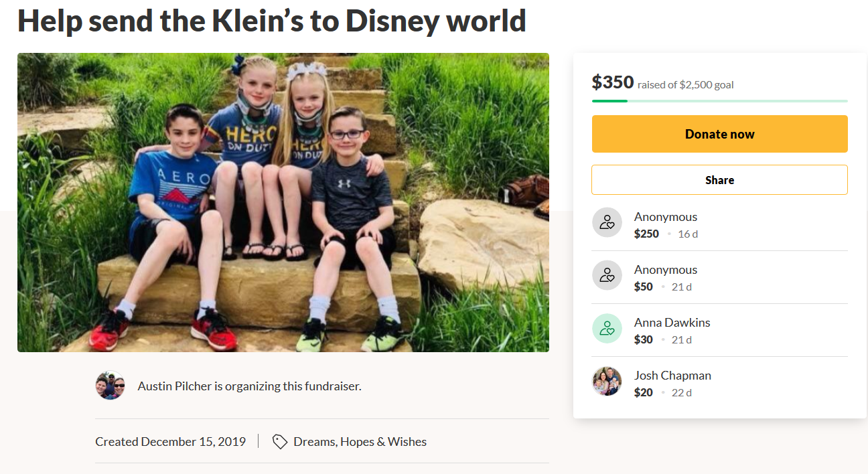
Task: Click the anonymous donor icon beside $250
Action: (x=607, y=223)
